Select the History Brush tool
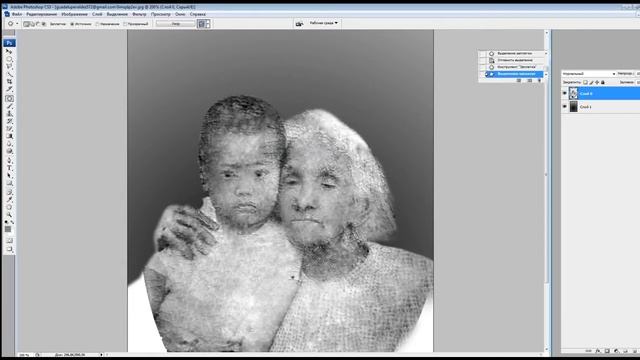Screen dimensions: 640x360 pyautogui.click(x=9, y=121)
